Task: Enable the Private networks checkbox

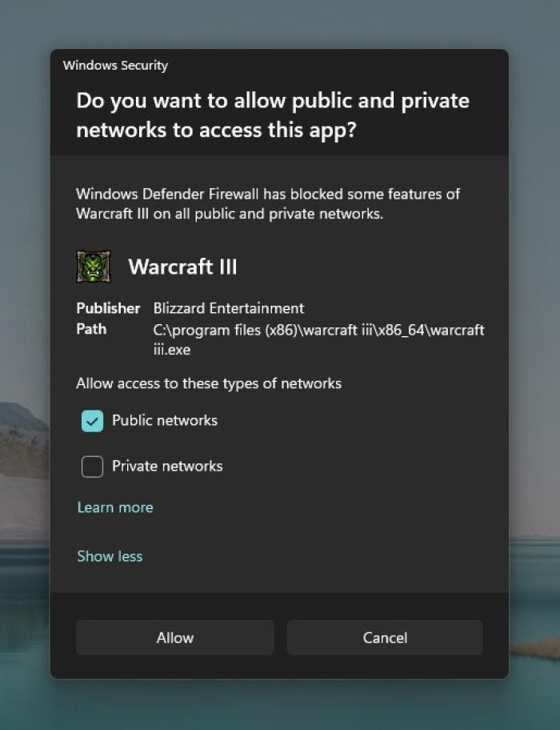Action: point(92,466)
